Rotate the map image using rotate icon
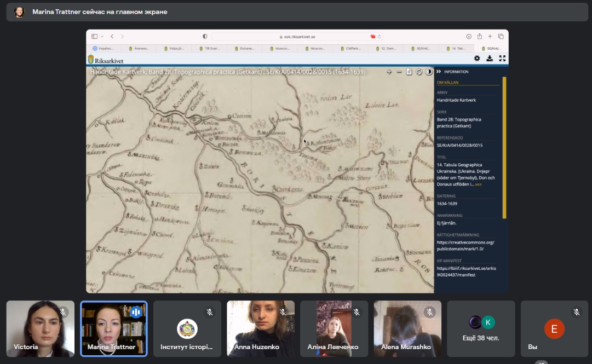Image resolution: width=592 pixels, height=364 pixels. [419, 72]
